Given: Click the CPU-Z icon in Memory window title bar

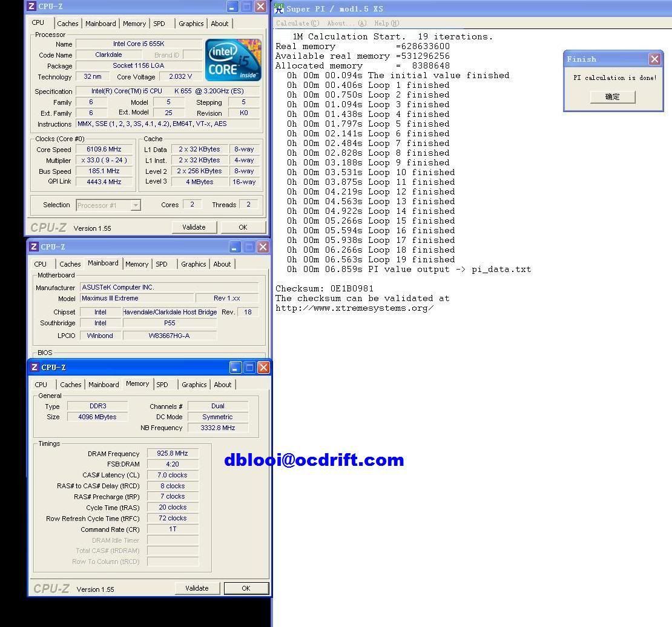Looking at the screenshot, I should point(35,368).
